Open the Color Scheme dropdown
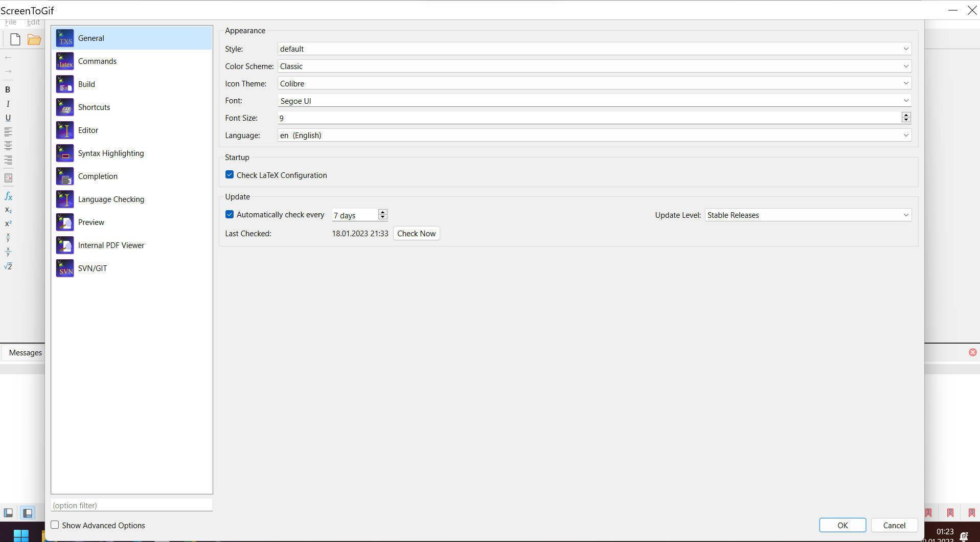Image resolution: width=980 pixels, height=542 pixels. coord(905,66)
